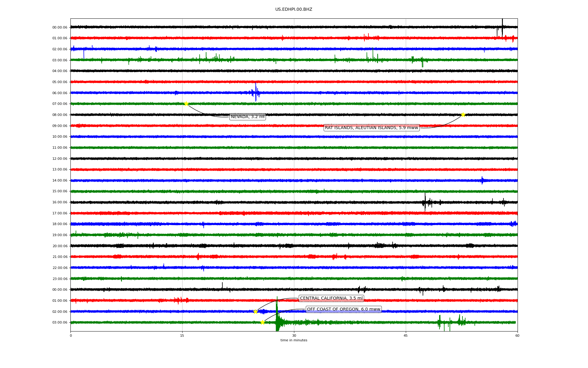Viewport: 588px width, 368px height.
Task: Click the 'time in minutes' axis label
Action: click(294, 340)
